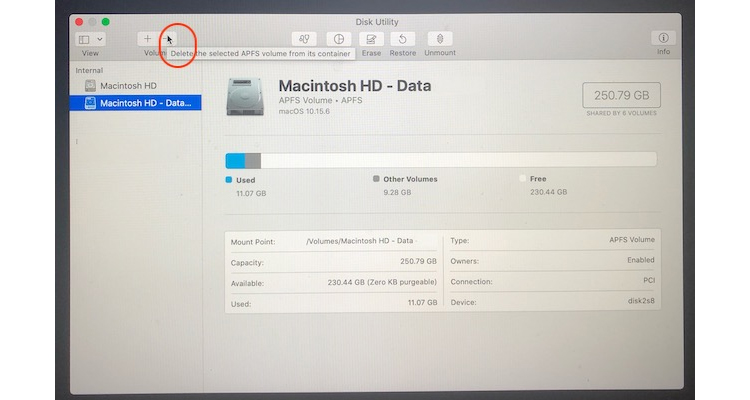Viewport: 750px width, 400px height.
Task: Click the APFS Volume • APFS subtitle
Action: [320, 100]
